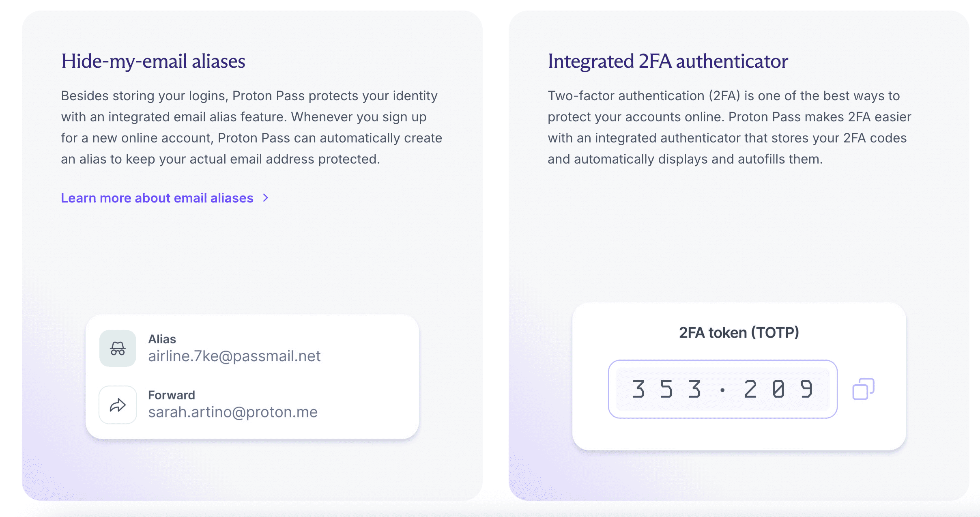Click the dot separator in the TOTP code
Screen dimensions: 980x517
(x=722, y=390)
